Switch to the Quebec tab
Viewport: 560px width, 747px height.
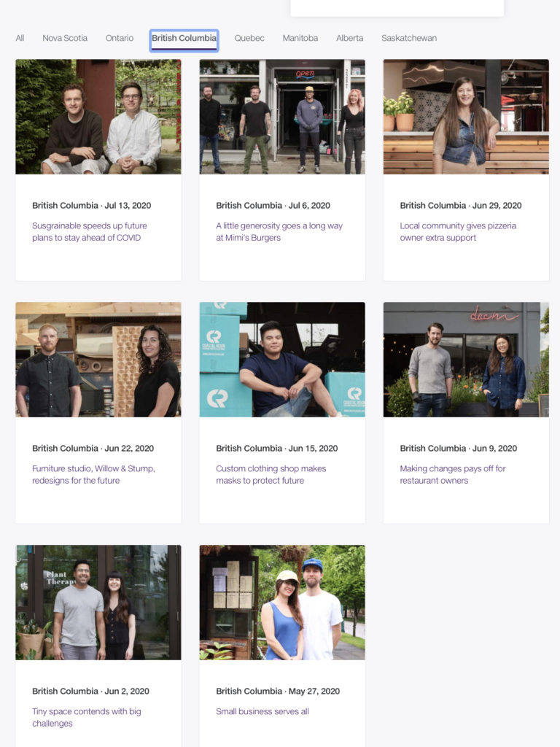tap(249, 38)
